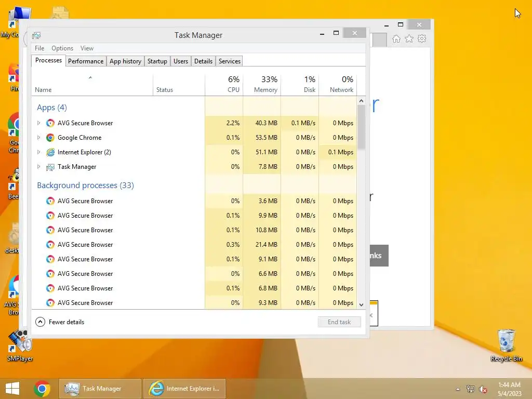Select the Recycle Bin desktop icon

point(506,345)
